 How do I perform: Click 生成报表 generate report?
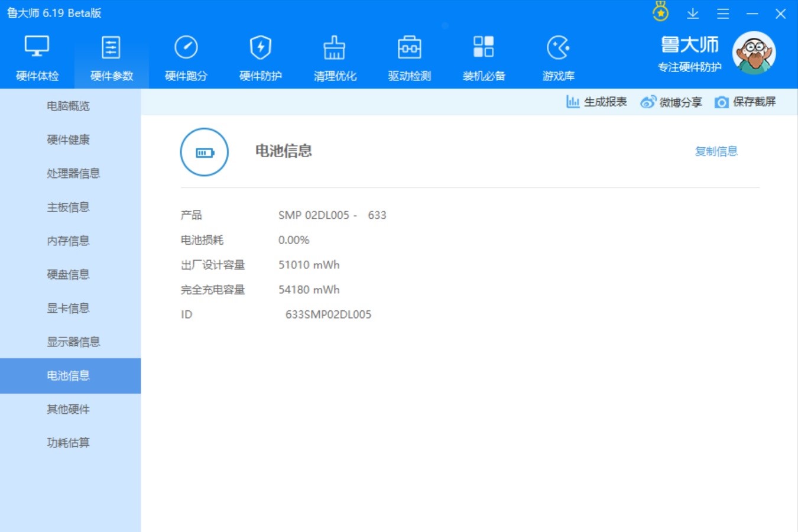596,102
